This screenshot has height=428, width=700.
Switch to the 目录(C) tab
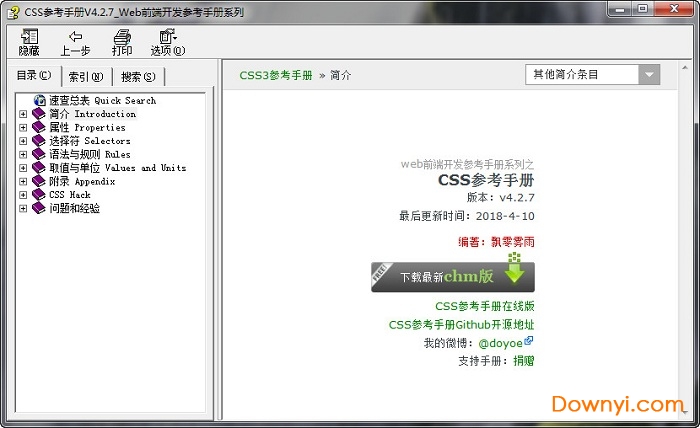pyautogui.click(x=34, y=75)
